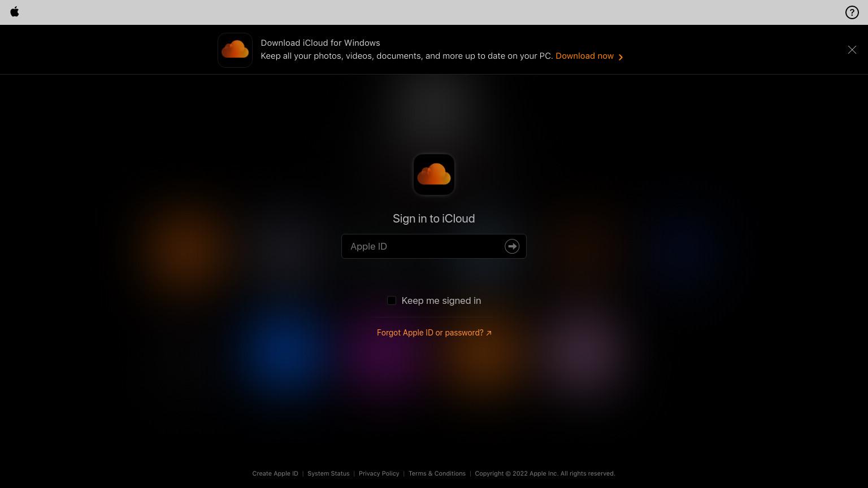Dismiss the download banner with the X
Viewport: 868px width, 488px height.
click(852, 50)
